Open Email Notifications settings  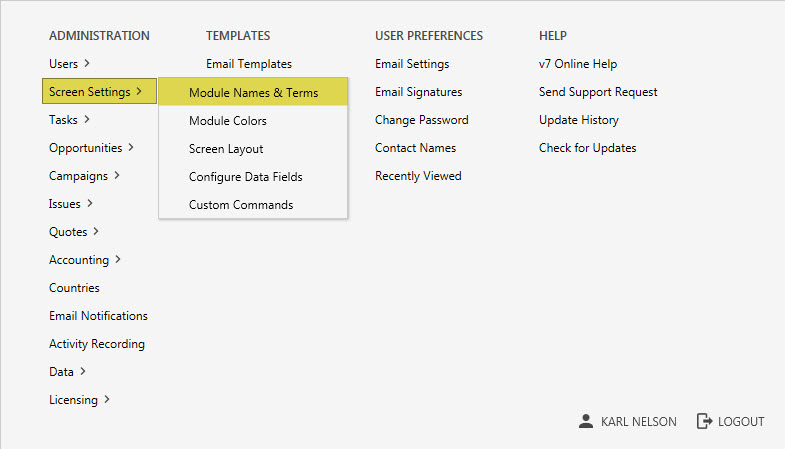click(x=98, y=316)
